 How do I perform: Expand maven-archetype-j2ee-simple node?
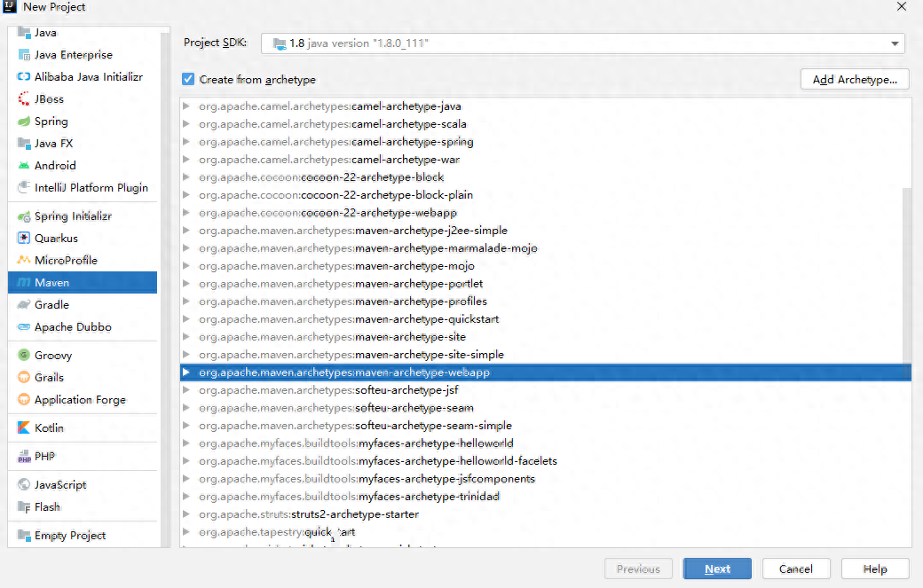186,230
